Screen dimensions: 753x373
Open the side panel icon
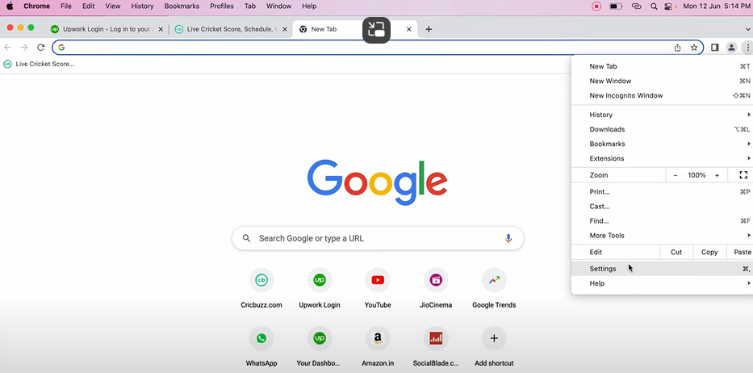pos(715,48)
